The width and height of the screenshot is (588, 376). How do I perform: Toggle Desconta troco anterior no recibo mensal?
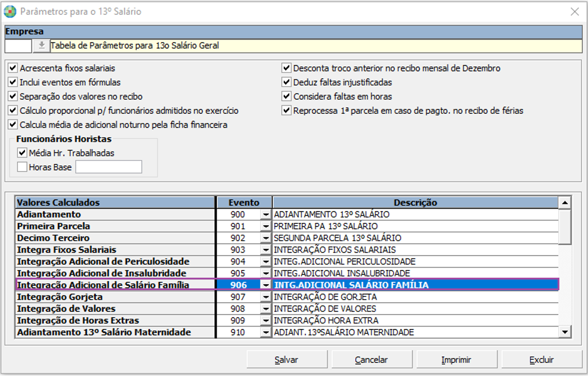point(286,68)
